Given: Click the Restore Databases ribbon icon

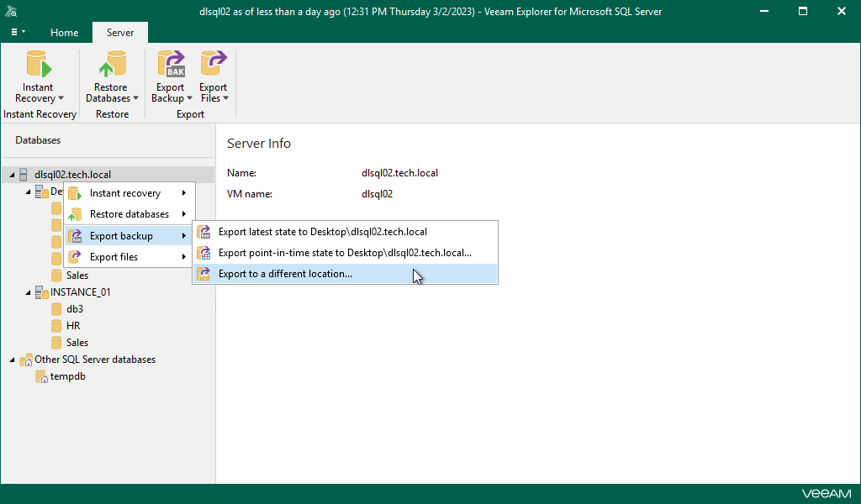Looking at the screenshot, I should (112, 64).
